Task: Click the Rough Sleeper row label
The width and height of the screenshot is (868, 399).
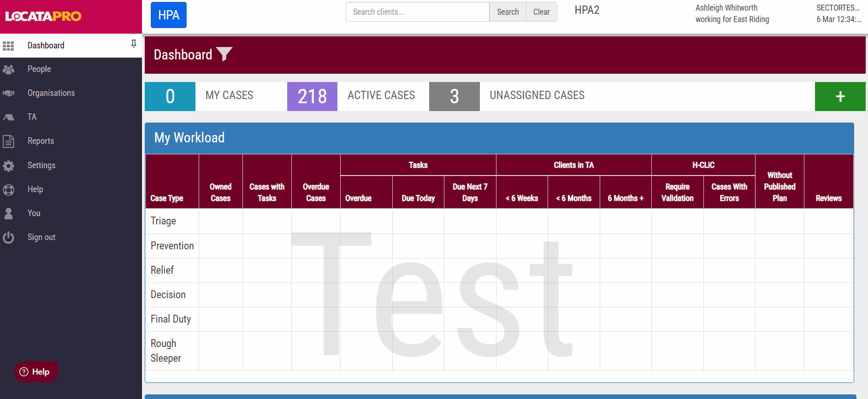Action: coord(166,351)
